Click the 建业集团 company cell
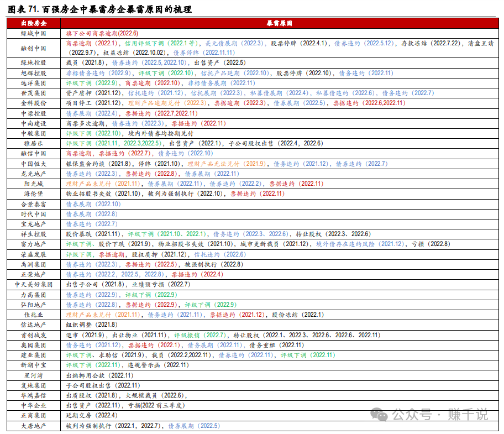Screen dimensions: 504x434 34,355
